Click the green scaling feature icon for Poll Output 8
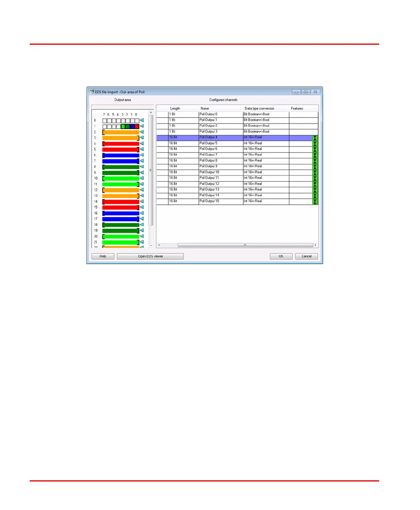 click(x=315, y=161)
